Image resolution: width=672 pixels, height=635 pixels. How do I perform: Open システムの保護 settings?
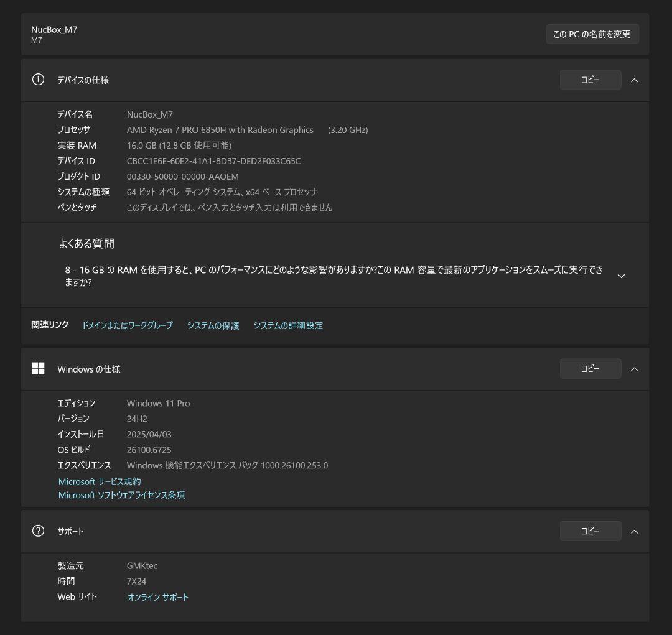213,325
